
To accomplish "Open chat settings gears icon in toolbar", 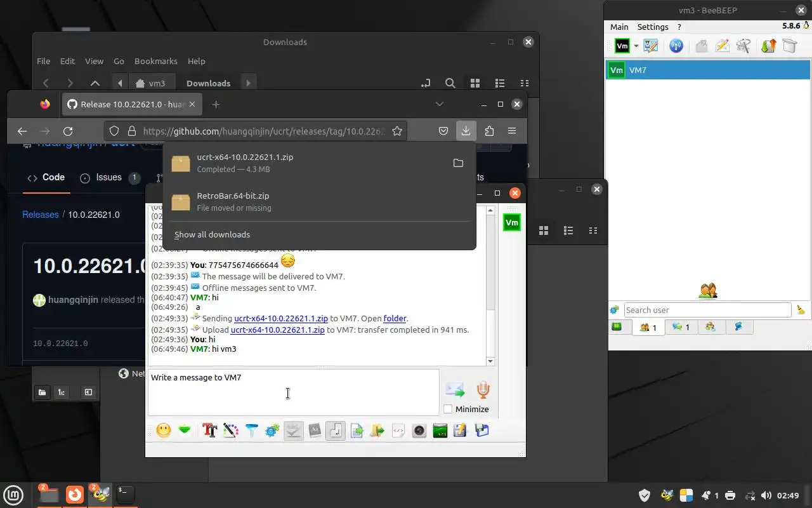I will 272,431.
